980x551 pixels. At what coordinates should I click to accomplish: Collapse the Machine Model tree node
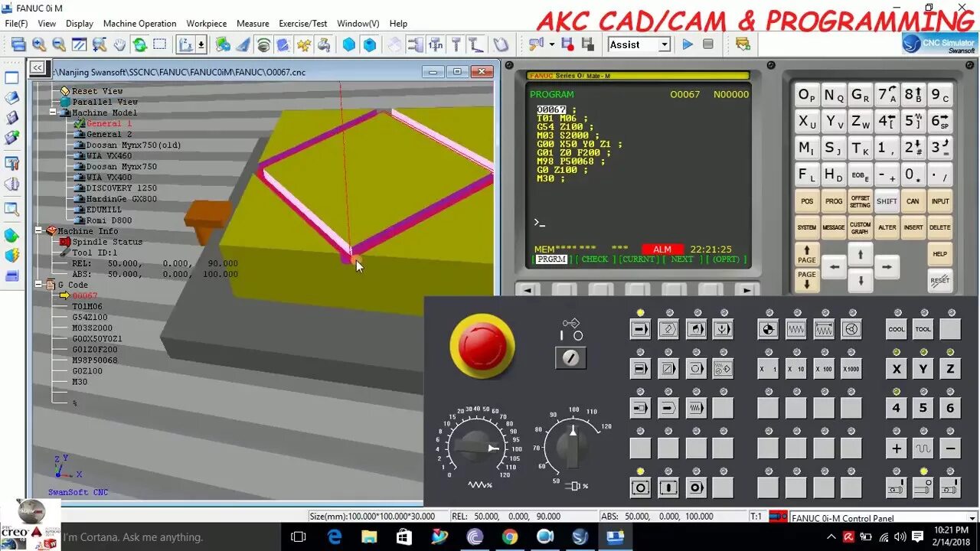click(x=54, y=112)
